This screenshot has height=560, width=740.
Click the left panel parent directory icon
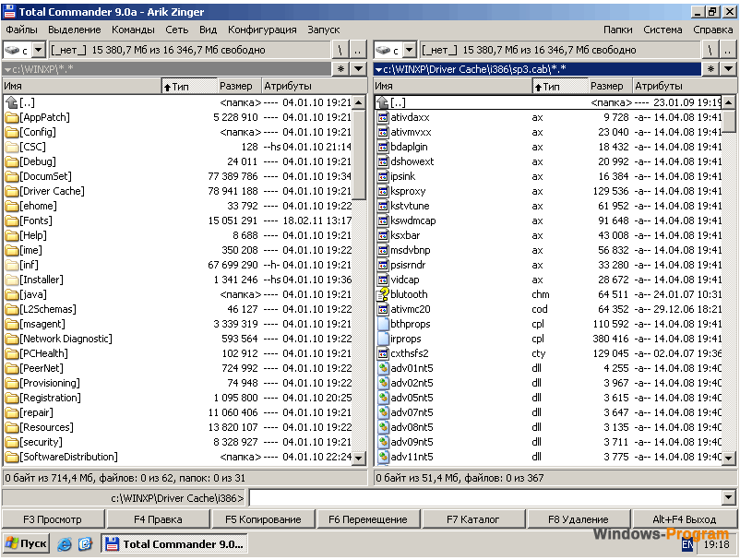coord(12,102)
